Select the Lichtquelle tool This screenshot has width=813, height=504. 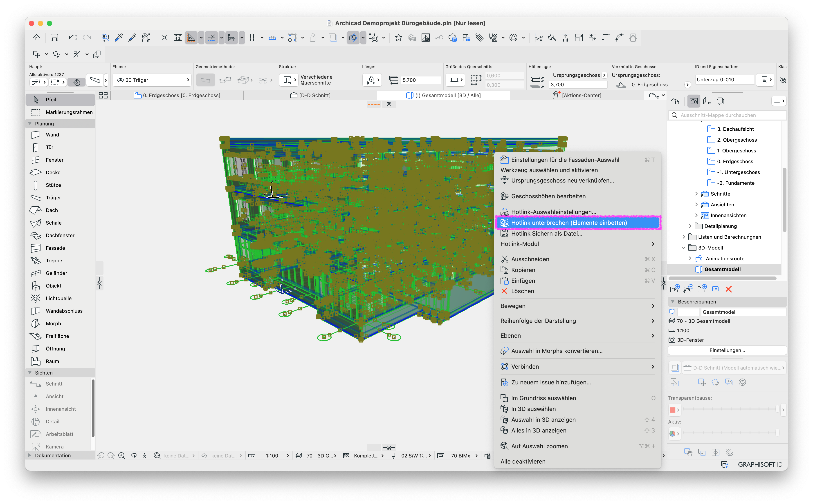point(60,298)
